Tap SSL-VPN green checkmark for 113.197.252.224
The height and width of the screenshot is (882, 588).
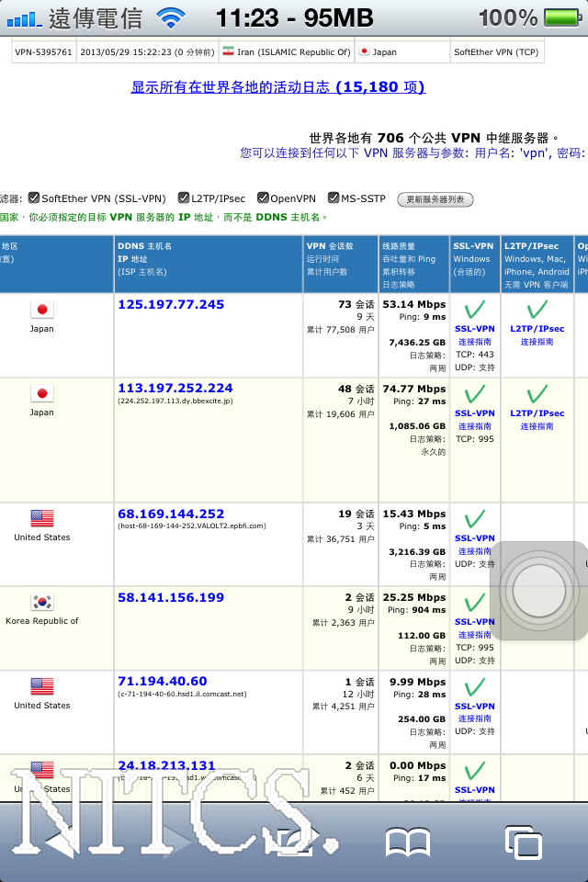click(x=474, y=393)
